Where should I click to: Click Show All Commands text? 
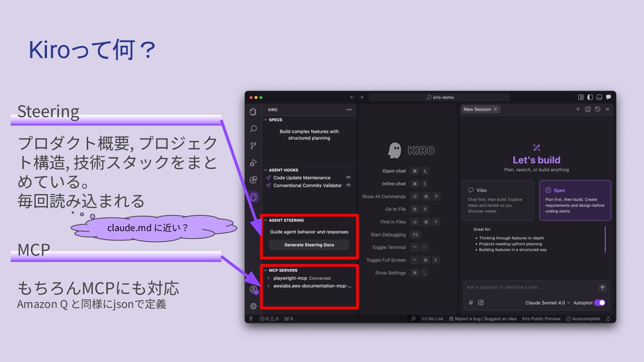pyautogui.click(x=384, y=197)
